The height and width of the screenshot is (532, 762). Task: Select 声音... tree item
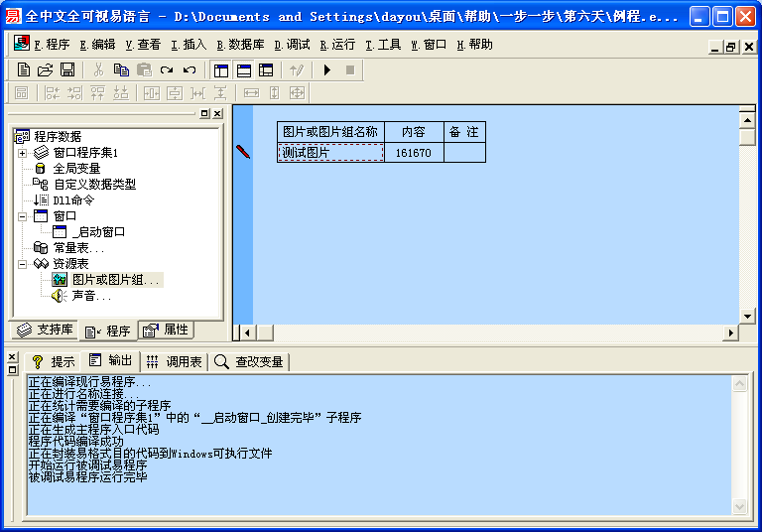tap(91, 296)
